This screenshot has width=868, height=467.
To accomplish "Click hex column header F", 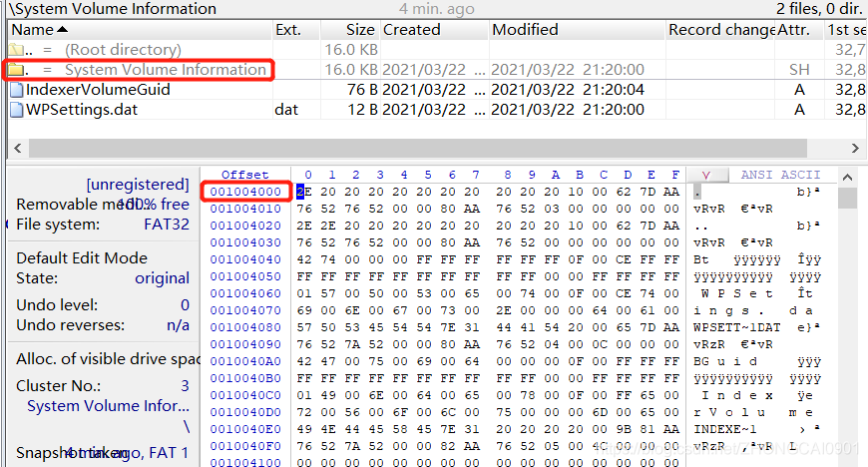I will (675, 175).
